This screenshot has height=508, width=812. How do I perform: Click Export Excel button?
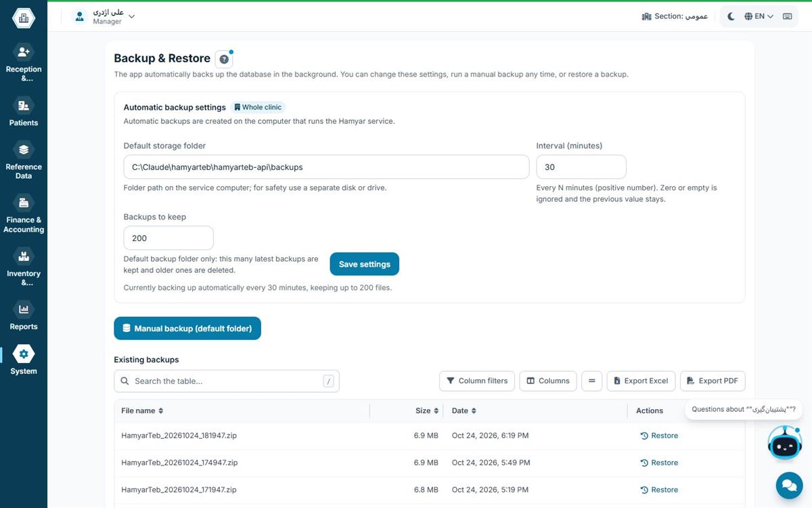(x=641, y=381)
